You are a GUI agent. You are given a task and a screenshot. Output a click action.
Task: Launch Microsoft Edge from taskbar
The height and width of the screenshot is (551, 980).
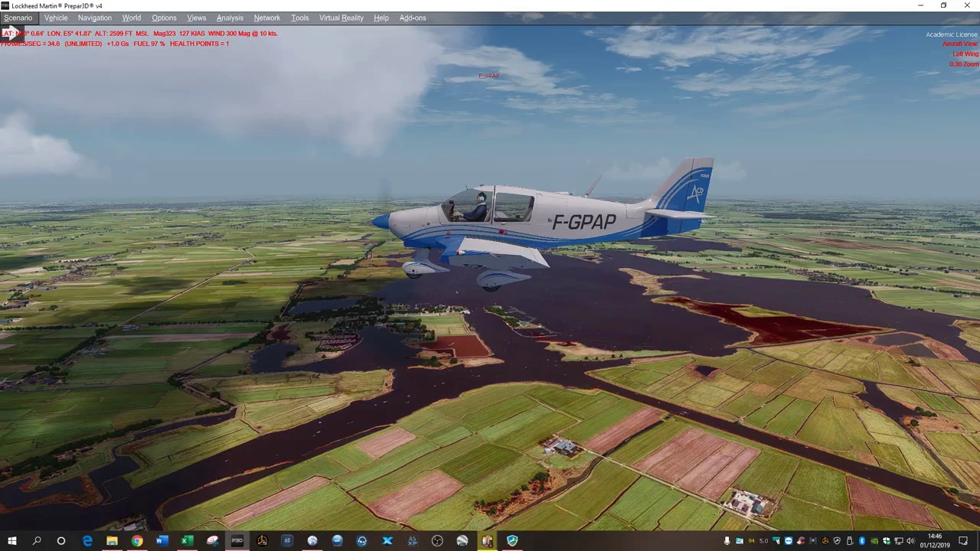[87, 542]
